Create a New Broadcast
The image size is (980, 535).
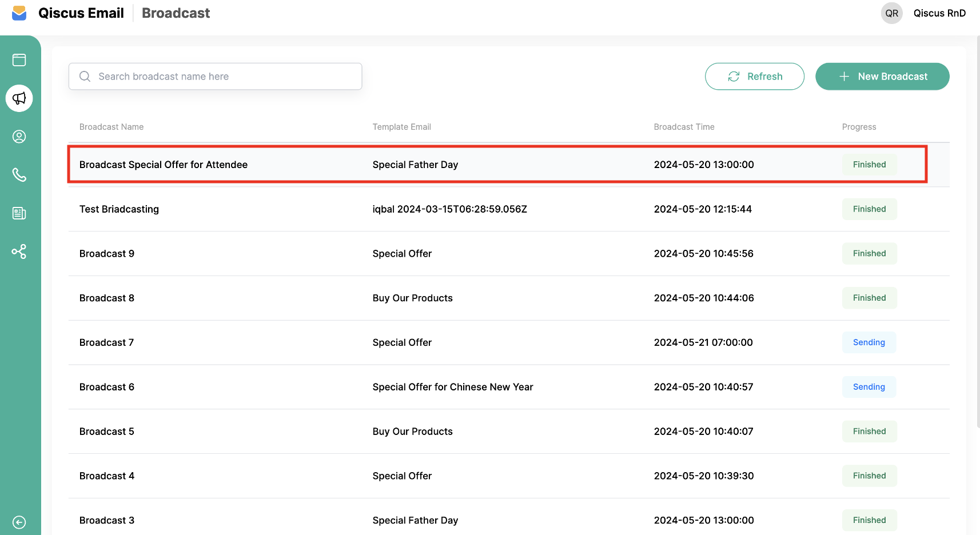click(x=882, y=77)
